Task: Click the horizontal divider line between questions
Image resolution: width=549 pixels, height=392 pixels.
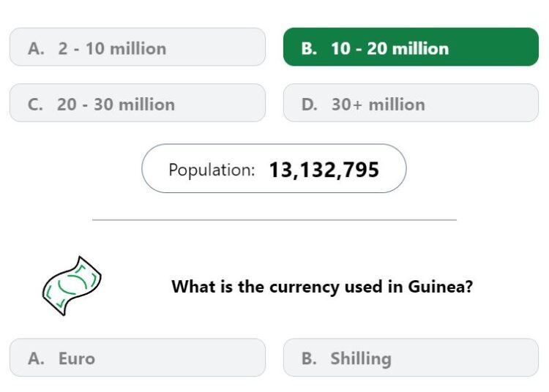Action: tap(274, 220)
